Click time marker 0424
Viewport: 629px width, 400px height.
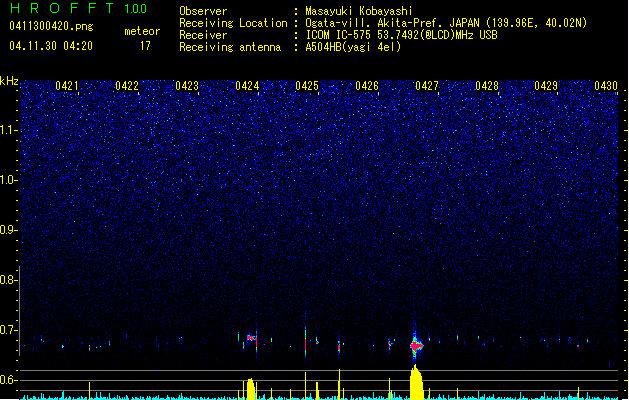tap(247, 86)
